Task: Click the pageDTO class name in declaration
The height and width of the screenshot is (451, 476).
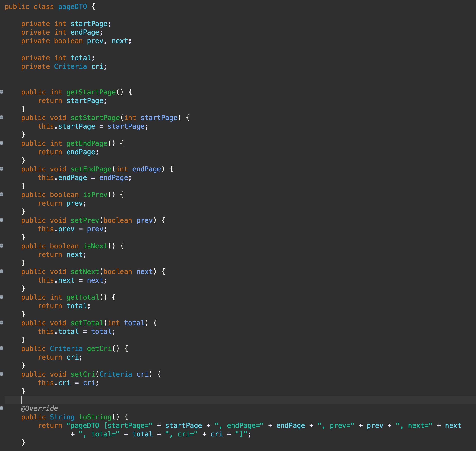Action: (72, 7)
